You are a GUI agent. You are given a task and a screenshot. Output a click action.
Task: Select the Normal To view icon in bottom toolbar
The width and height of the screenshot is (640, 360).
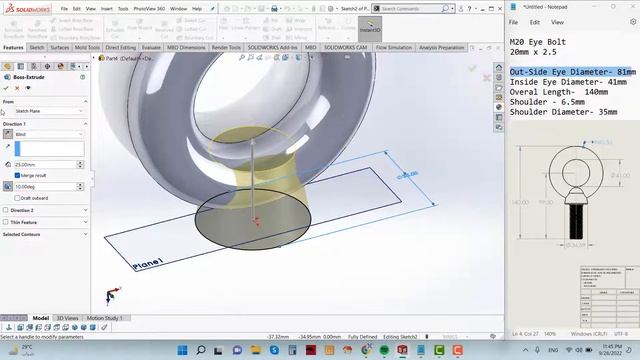tap(9, 327)
